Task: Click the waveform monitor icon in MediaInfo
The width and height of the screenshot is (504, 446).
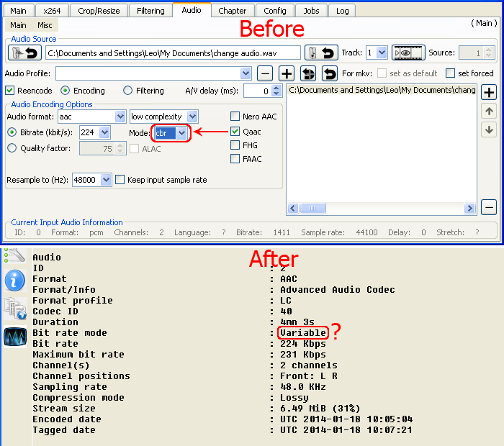Action: 15,337
